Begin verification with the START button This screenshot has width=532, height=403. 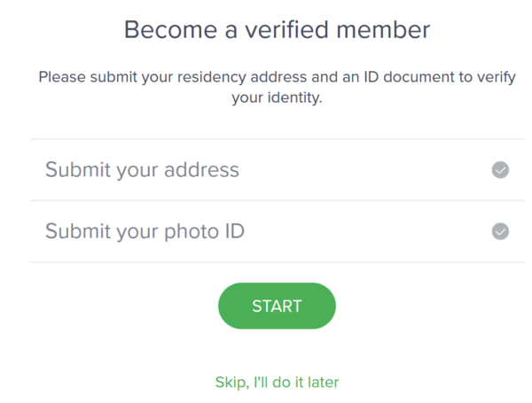pyautogui.click(x=277, y=306)
